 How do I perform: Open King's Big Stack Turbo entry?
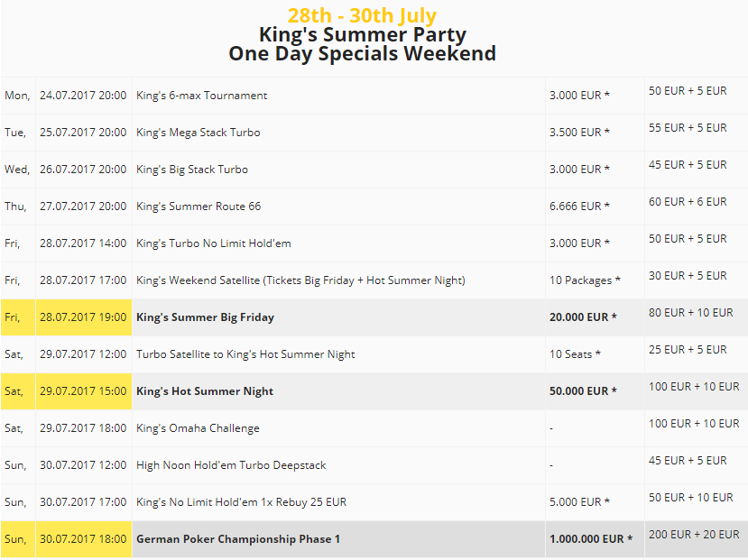coord(192,170)
